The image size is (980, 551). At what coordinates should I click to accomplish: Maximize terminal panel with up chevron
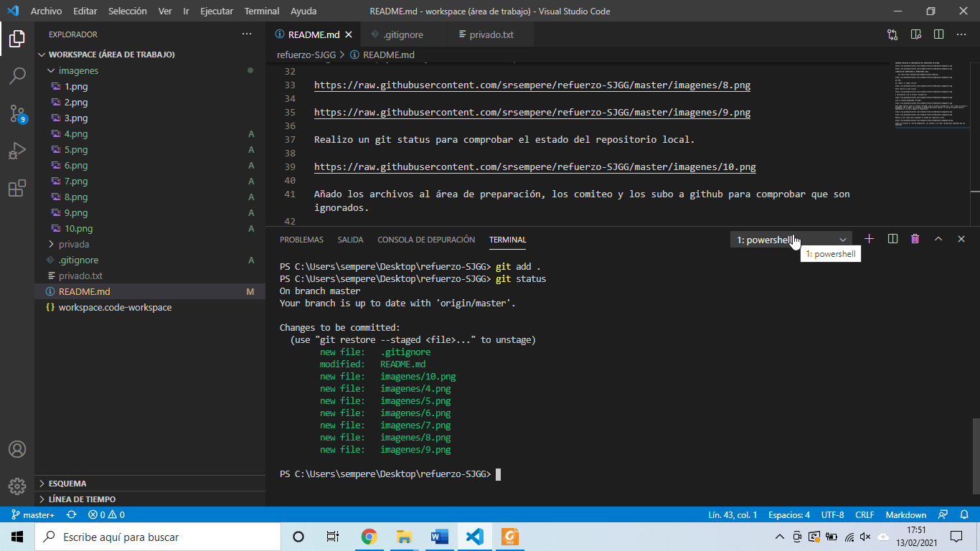tap(938, 239)
